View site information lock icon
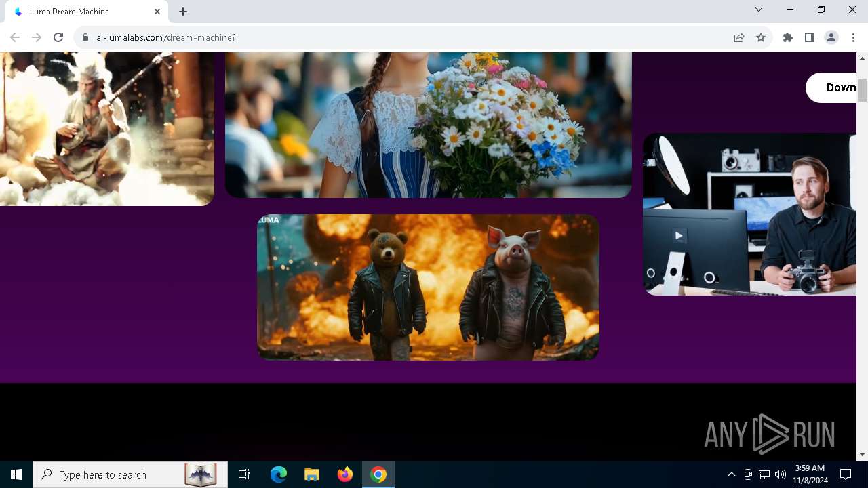This screenshot has height=488, width=868. coord(85,37)
